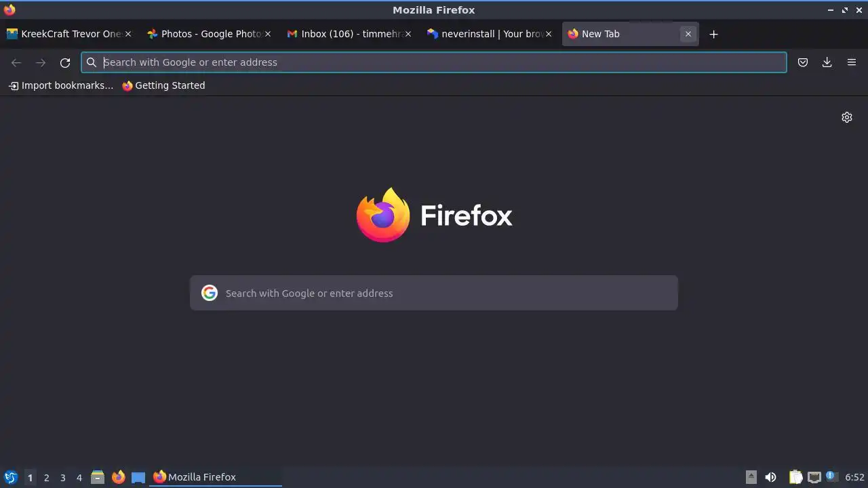868x488 pixels.
Task: Switch to virtual desktop 2
Action: click(46, 477)
